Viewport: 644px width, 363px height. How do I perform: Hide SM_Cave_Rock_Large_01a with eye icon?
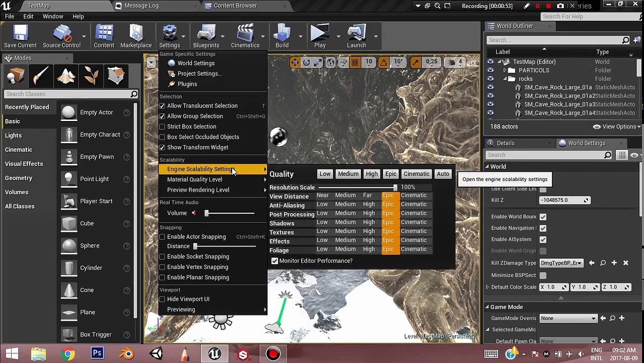[490, 87]
